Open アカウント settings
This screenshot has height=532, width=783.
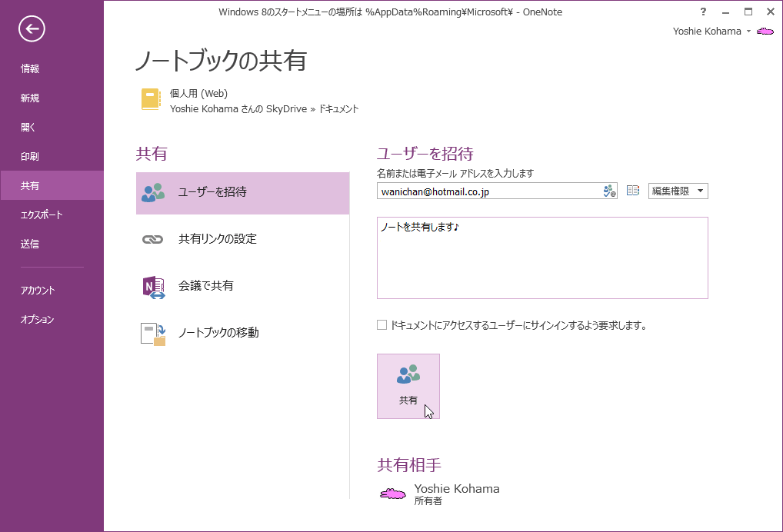pos(52,290)
